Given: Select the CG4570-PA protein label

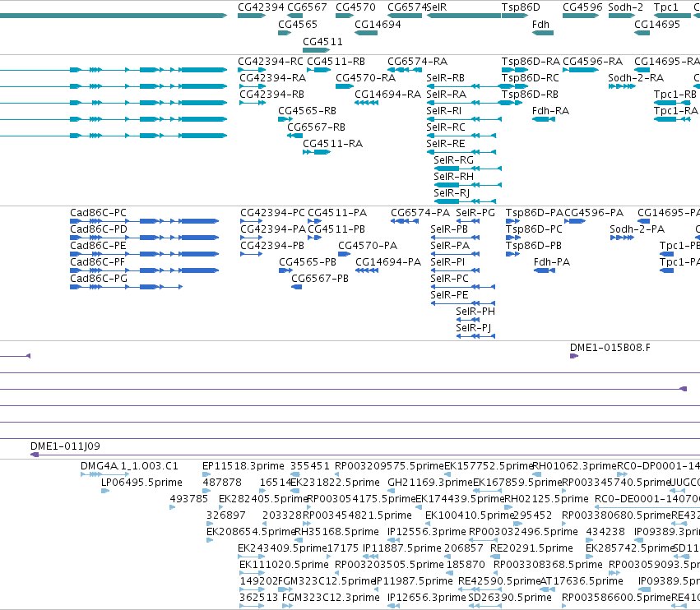Looking at the screenshot, I should click(x=368, y=247).
